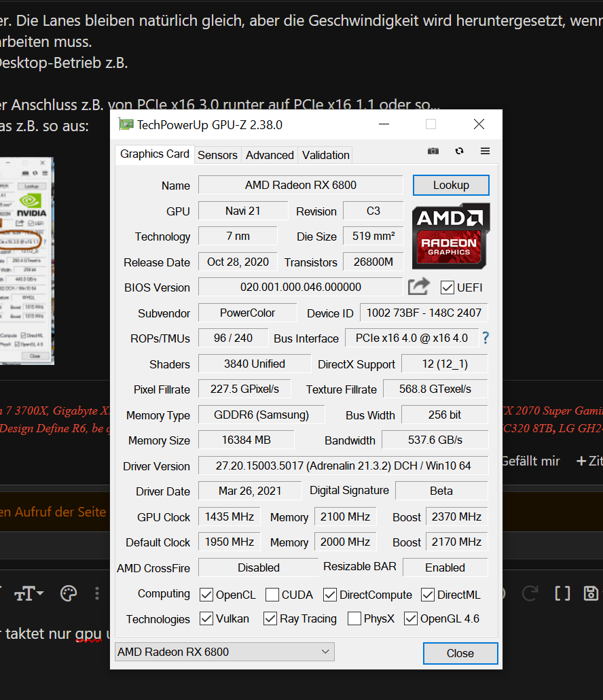603x700 pixels.
Task: Click the Driver Version field
Action: point(343,466)
